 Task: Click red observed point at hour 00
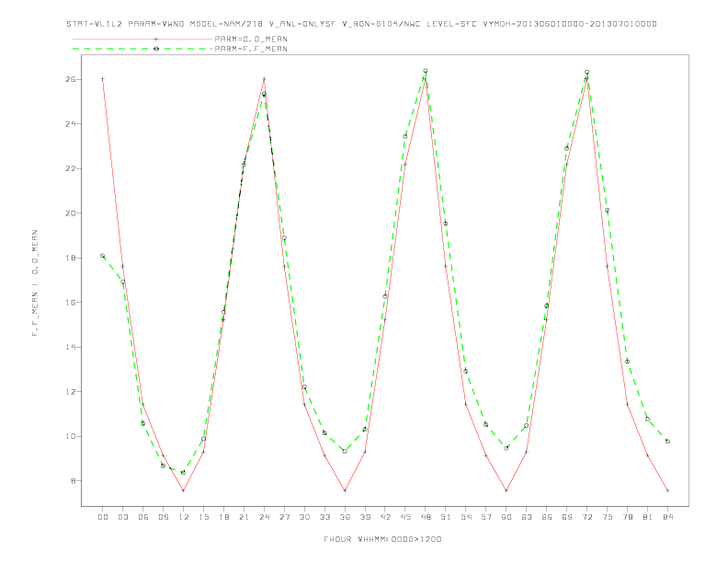click(x=103, y=79)
